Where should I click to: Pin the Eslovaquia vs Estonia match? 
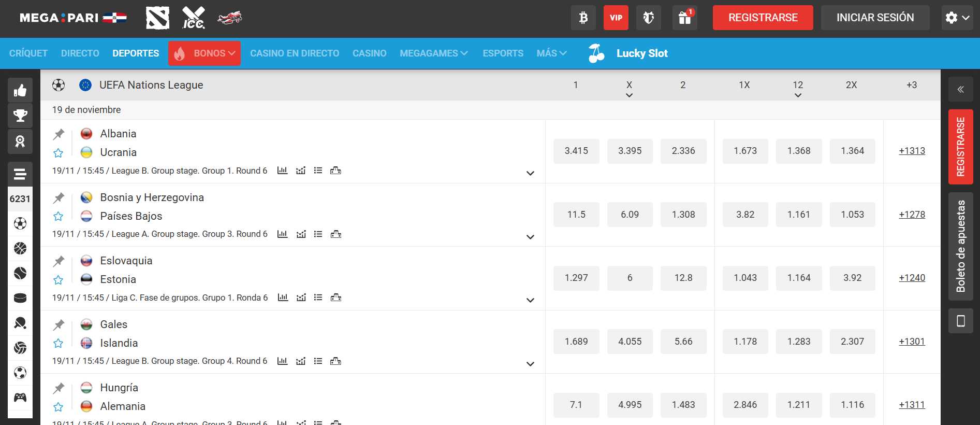click(x=58, y=261)
